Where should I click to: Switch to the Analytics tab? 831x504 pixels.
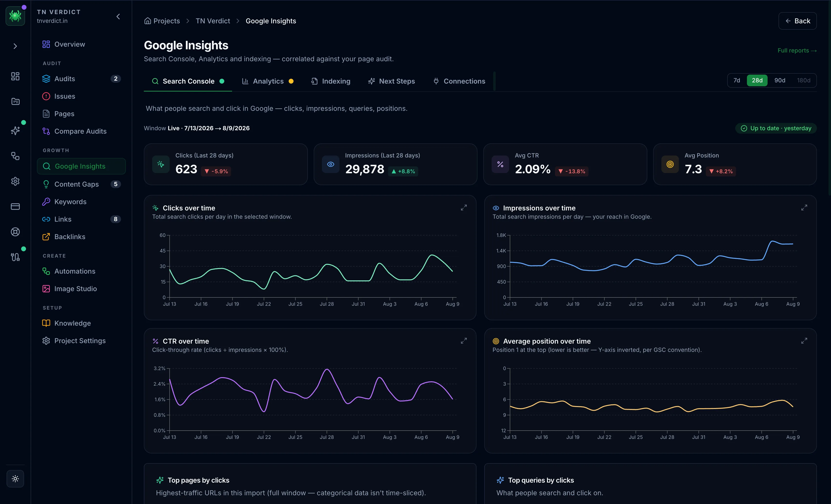coord(268,81)
